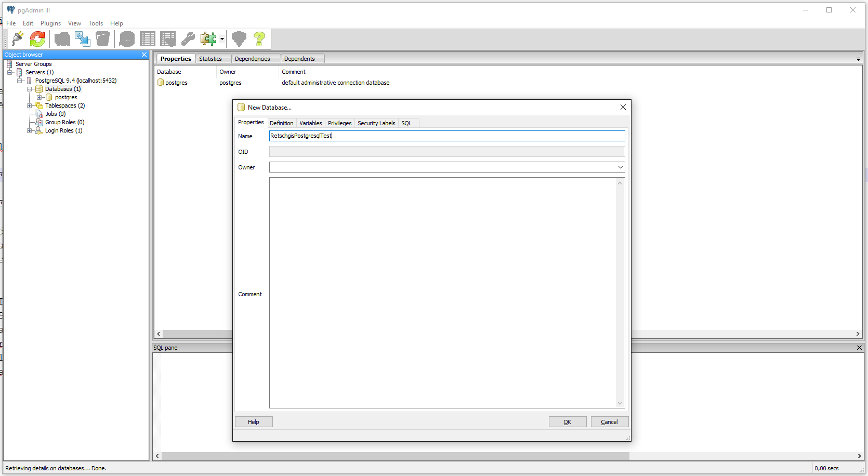Click the Tablespaces folder icon
Screen dimensions: 868x476
coord(39,105)
